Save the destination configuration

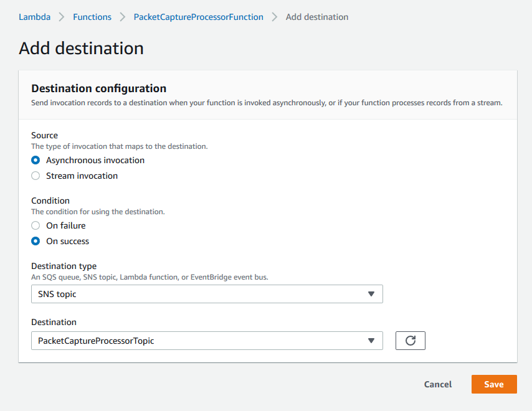(x=494, y=384)
